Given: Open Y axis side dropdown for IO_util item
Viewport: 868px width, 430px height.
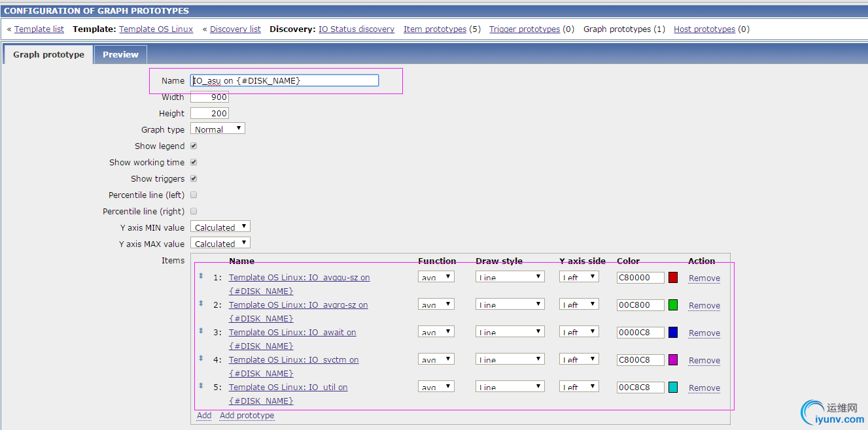Looking at the screenshot, I should click(x=579, y=387).
